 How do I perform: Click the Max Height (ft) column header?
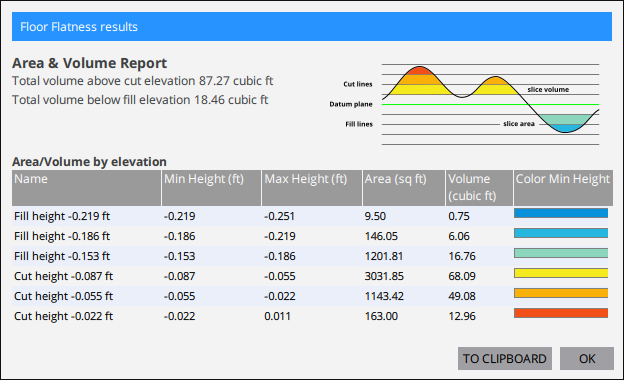(312, 188)
